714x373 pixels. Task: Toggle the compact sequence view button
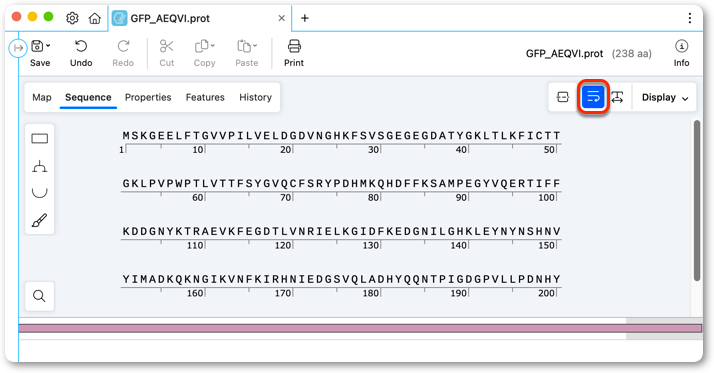click(x=563, y=97)
